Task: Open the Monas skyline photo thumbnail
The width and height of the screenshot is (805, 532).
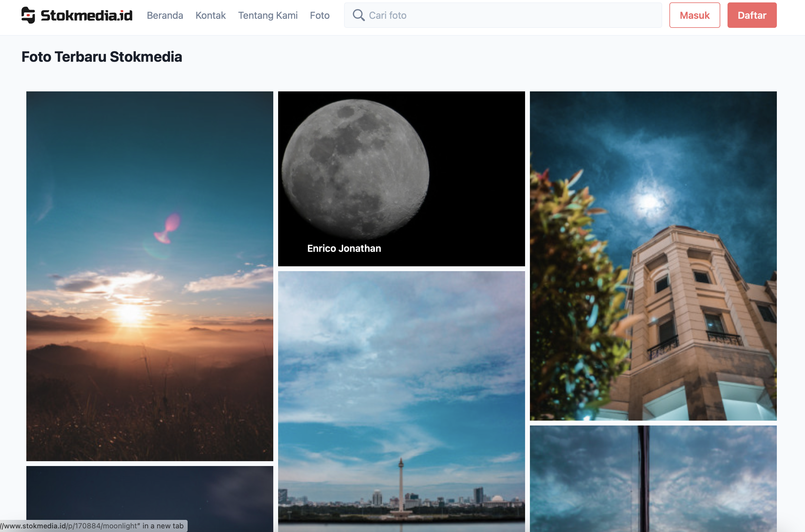Action: [x=401, y=401]
